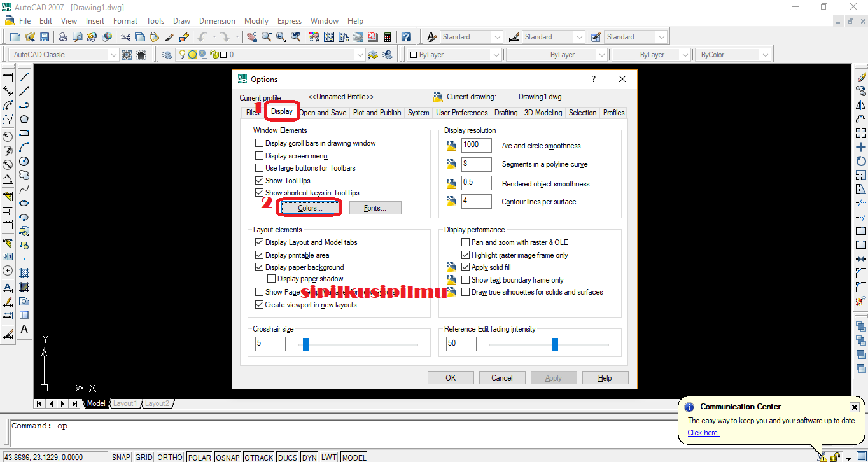Click the Workspace Settings gear icon
Viewport: 868px width, 462px height.
127,55
